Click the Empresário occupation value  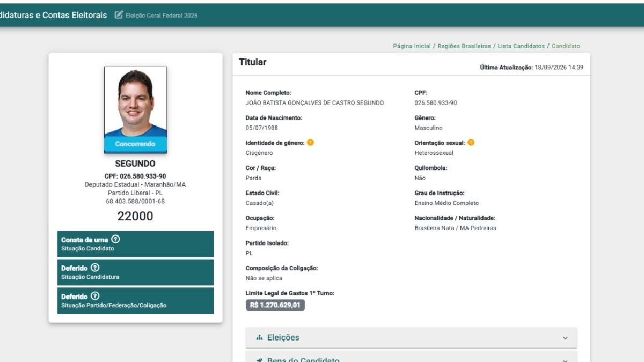[261, 228]
